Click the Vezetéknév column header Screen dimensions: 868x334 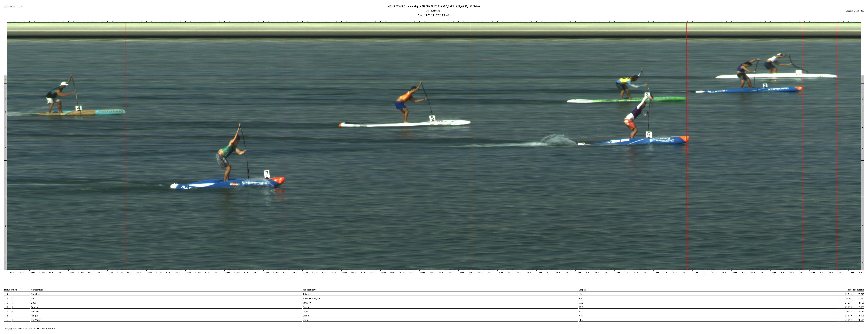[x=309, y=290]
